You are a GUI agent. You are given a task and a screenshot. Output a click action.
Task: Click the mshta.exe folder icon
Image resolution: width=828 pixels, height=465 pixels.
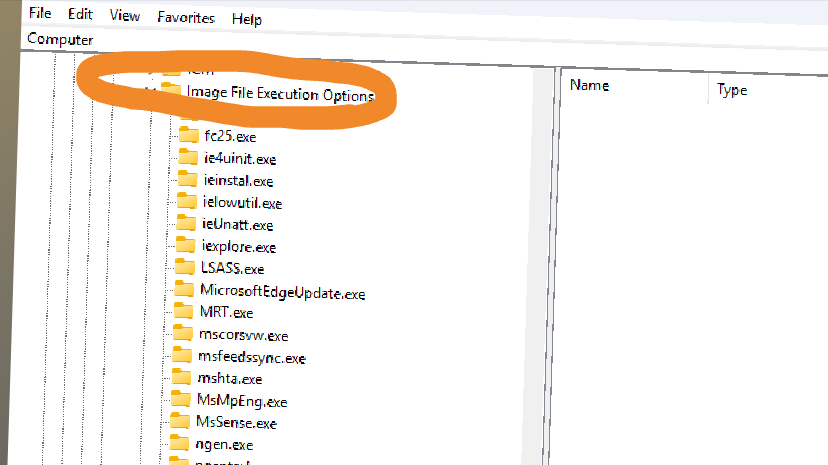[x=182, y=377]
